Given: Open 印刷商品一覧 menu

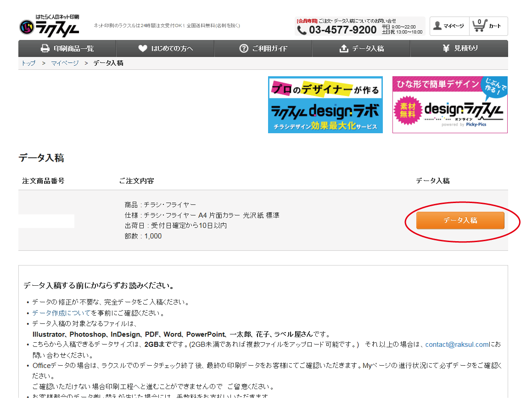Looking at the screenshot, I should (x=67, y=49).
